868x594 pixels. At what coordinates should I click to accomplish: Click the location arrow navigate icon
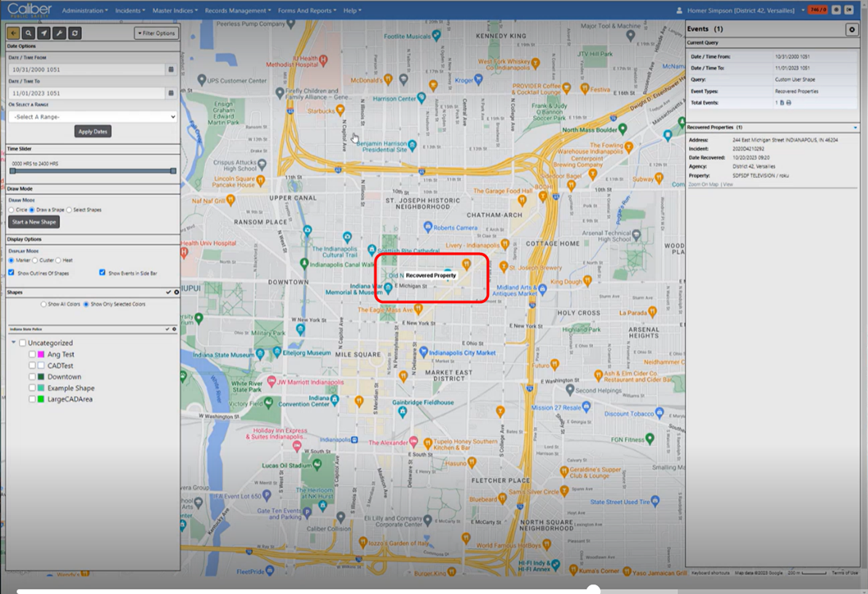pos(43,33)
